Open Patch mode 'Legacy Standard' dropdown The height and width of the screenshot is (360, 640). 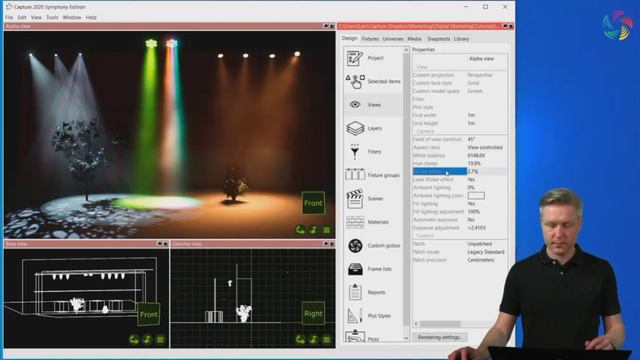point(487,252)
